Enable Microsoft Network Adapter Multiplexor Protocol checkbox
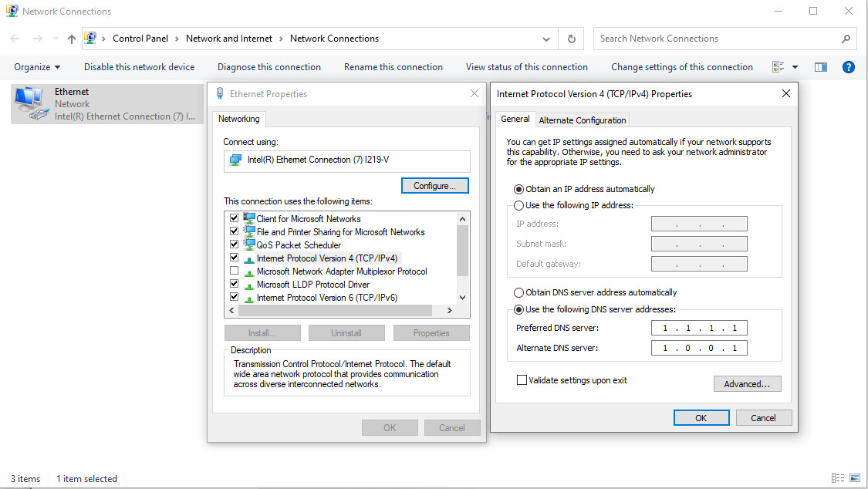This screenshot has height=489, width=868. tap(234, 271)
